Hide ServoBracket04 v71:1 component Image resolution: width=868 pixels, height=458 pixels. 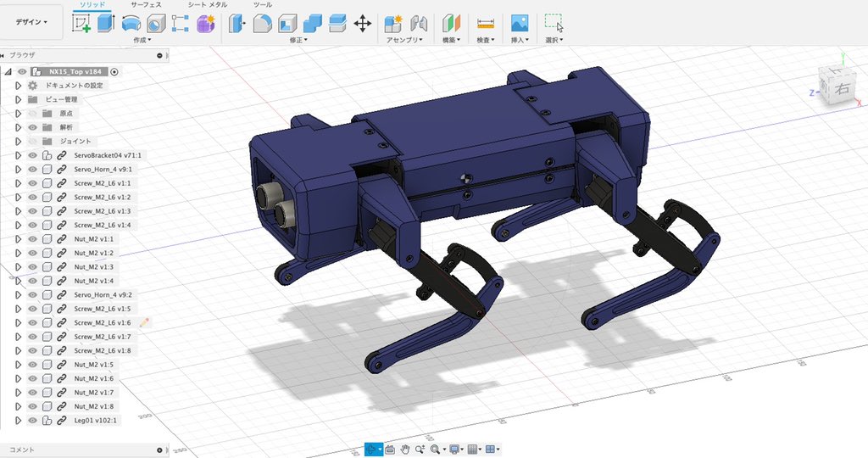pyautogui.click(x=33, y=155)
